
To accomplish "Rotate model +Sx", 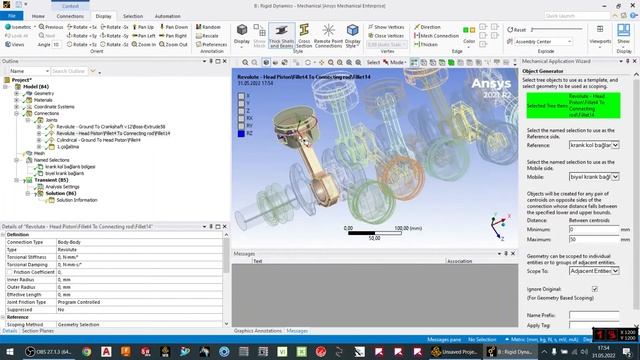I will point(82,27).
